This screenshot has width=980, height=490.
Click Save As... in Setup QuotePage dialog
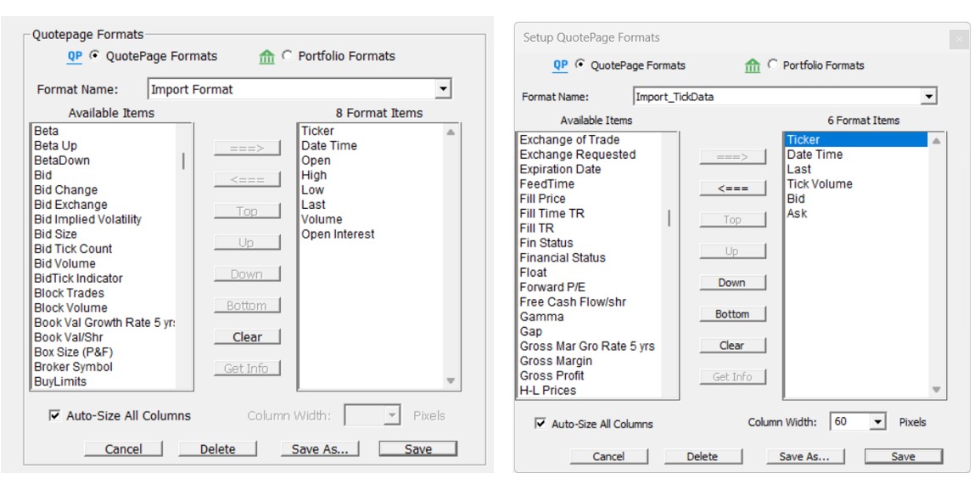(804, 456)
